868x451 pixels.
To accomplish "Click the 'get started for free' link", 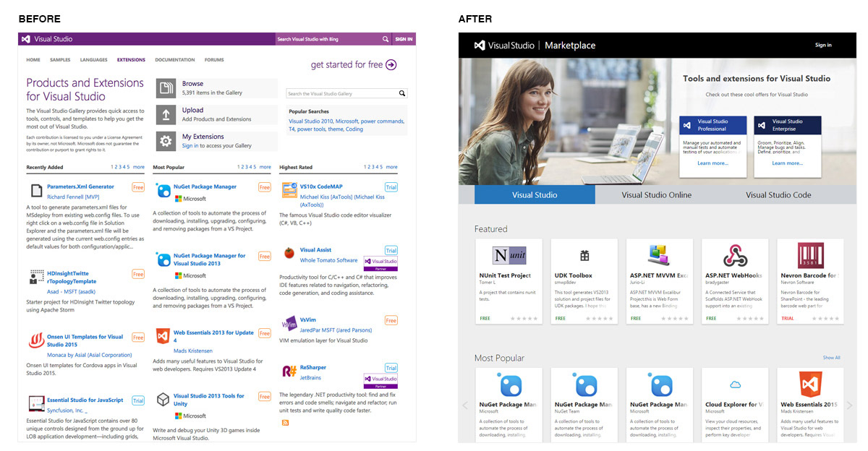I will 346,64.
